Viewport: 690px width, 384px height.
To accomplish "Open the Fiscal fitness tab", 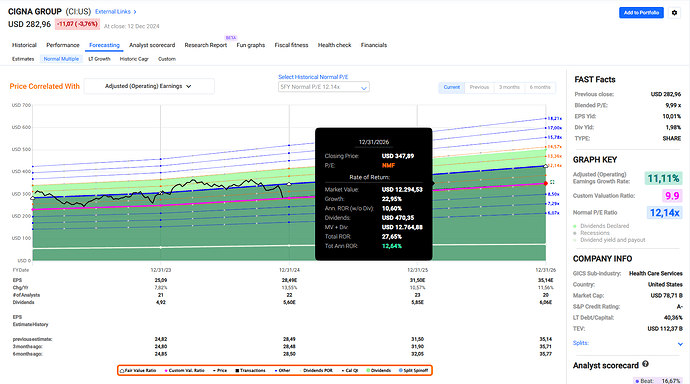I will point(291,45).
